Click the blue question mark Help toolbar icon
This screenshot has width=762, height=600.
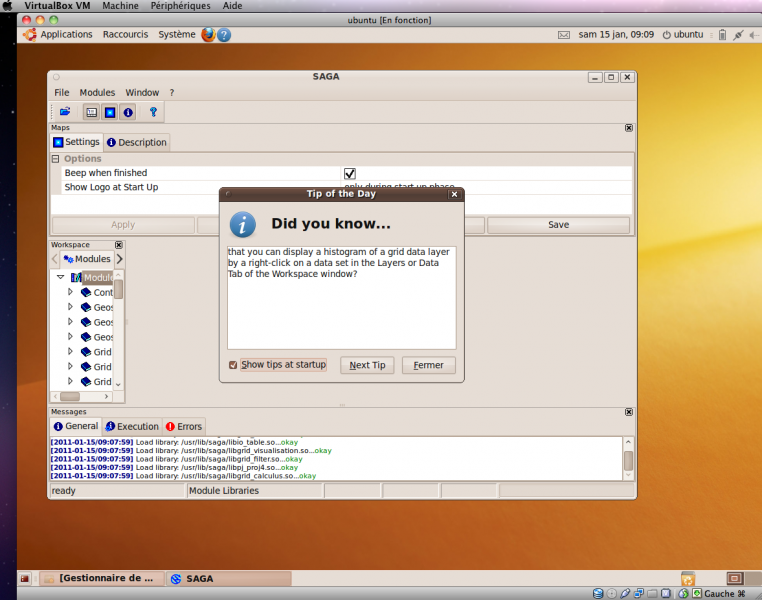[153, 112]
